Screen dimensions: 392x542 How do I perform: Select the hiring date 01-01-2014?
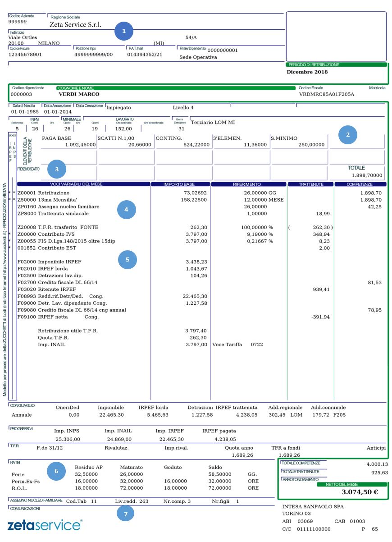tap(58, 111)
